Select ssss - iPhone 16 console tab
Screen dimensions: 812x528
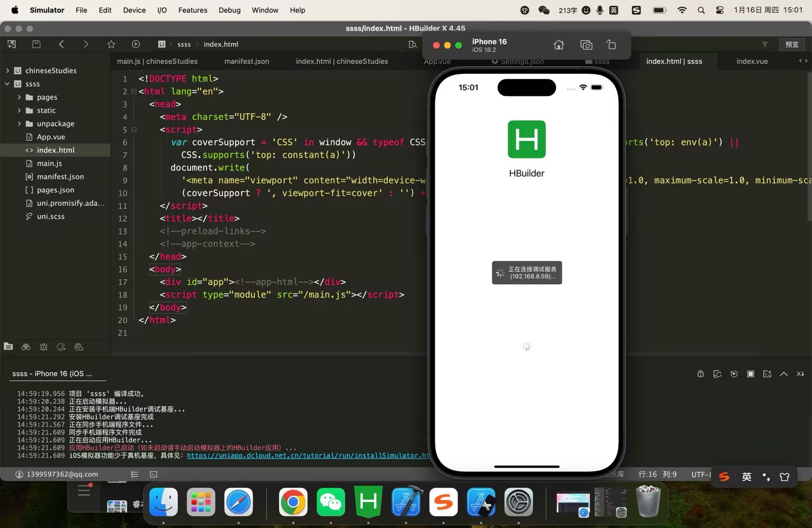click(52, 374)
